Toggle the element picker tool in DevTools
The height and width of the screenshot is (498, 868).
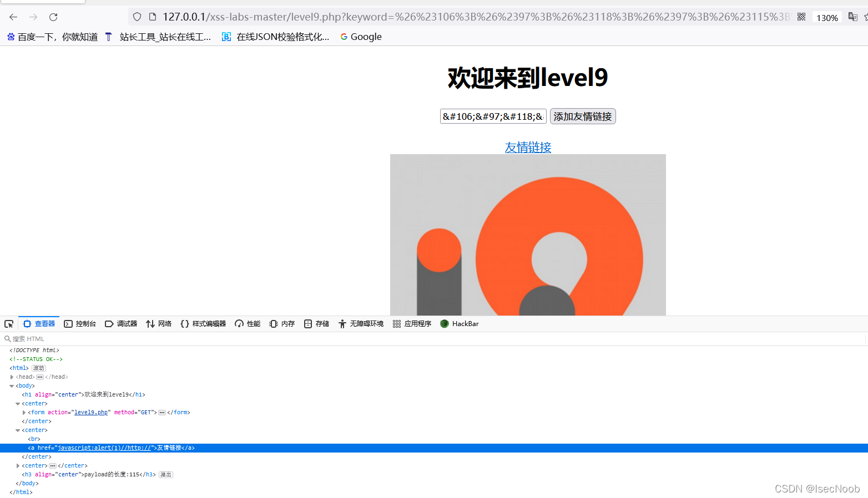(8, 323)
